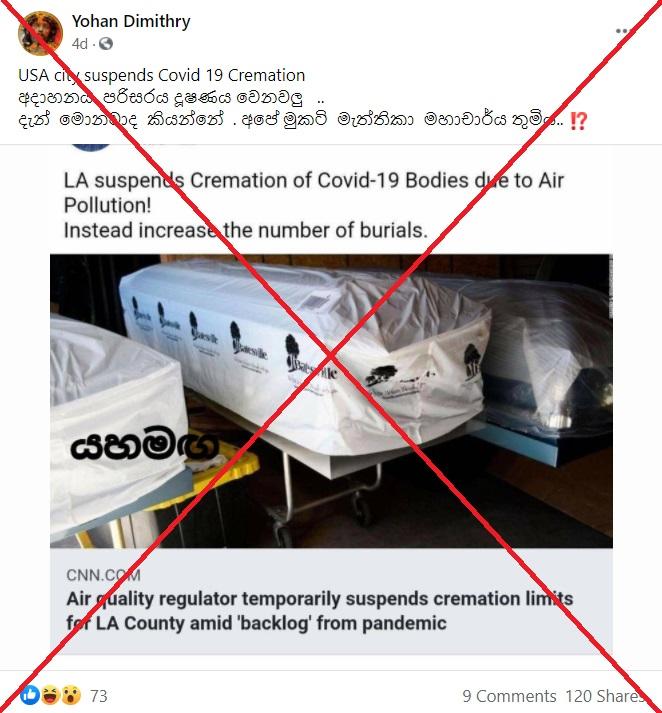Screen dimensions: 662x713
Task: Click the USA city suspends Covid post text
Action: point(161,75)
